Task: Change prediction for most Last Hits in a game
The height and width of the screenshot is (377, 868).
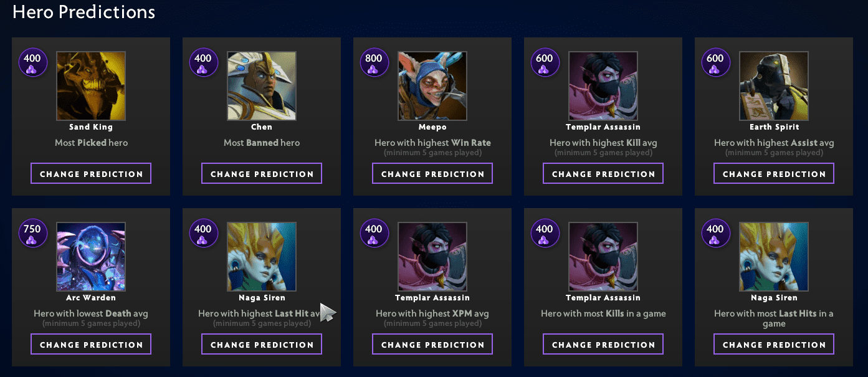Action: [774, 345]
